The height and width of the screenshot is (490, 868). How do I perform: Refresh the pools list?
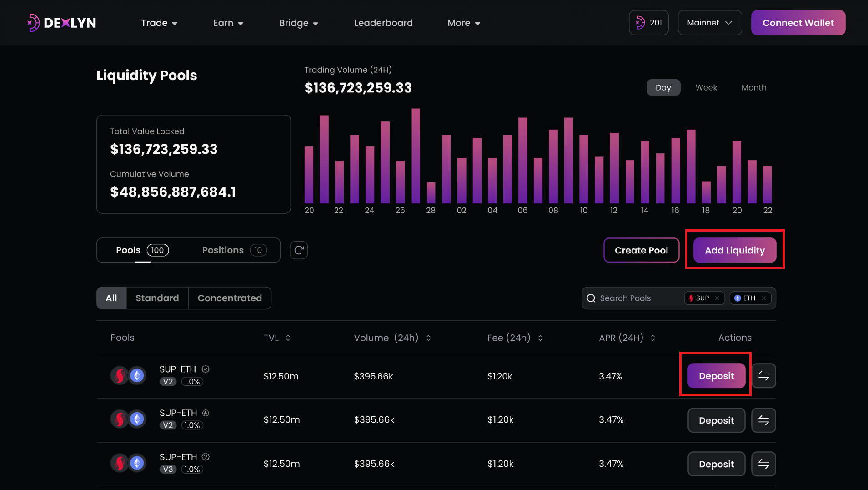pyautogui.click(x=299, y=250)
